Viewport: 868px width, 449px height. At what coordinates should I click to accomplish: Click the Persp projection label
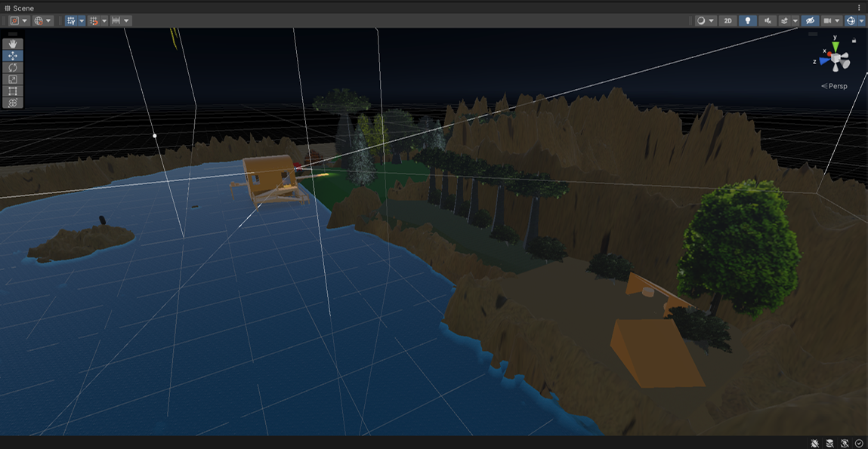(x=836, y=86)
